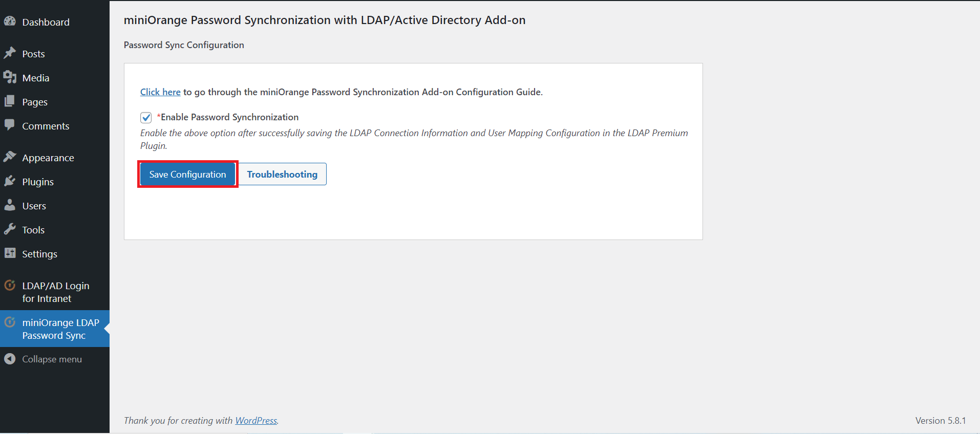Click the Enable Password Synchronization label text
The width and height of the screenshot is (980, 434).
pos(229,117)
